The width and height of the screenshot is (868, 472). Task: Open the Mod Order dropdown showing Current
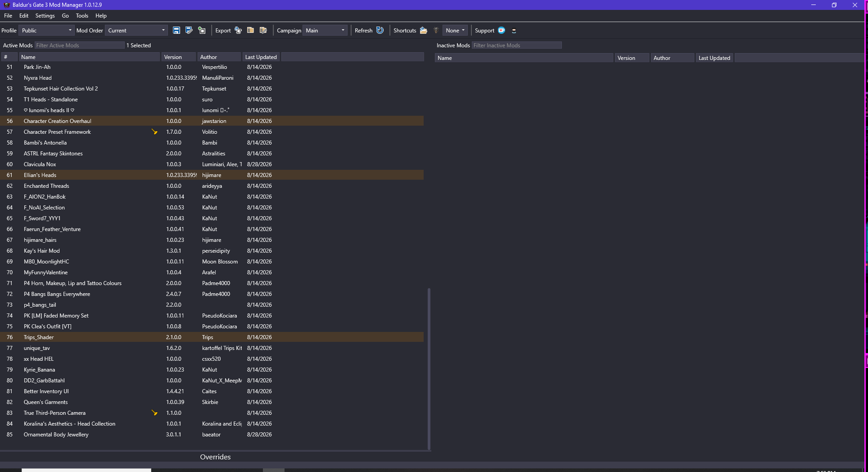tap(136, 30)
